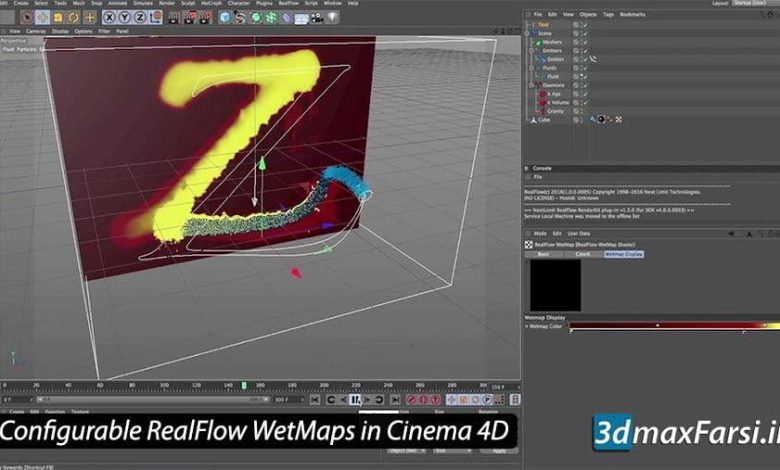Toggle layer dot on Cube row
The width and height of the screenshot is (780, 470).
coord(576,120)
